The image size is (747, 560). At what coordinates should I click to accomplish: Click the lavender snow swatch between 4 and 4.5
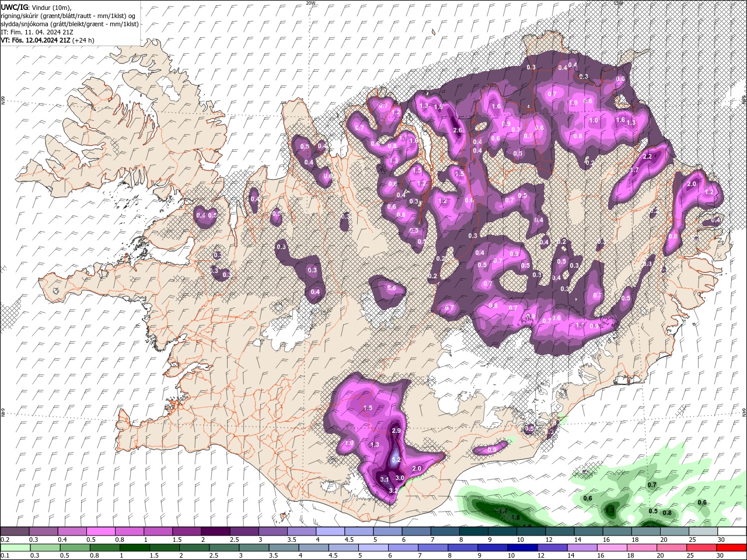(x=330, y=531)
